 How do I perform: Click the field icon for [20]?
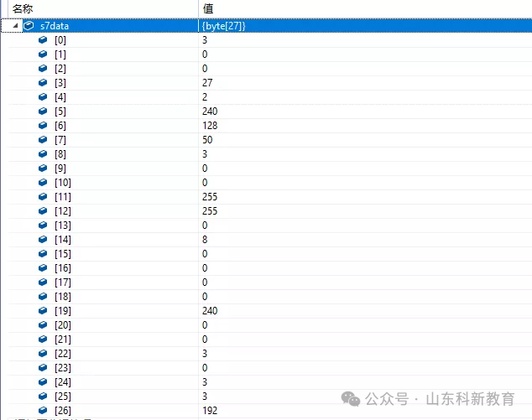(43, 324)
